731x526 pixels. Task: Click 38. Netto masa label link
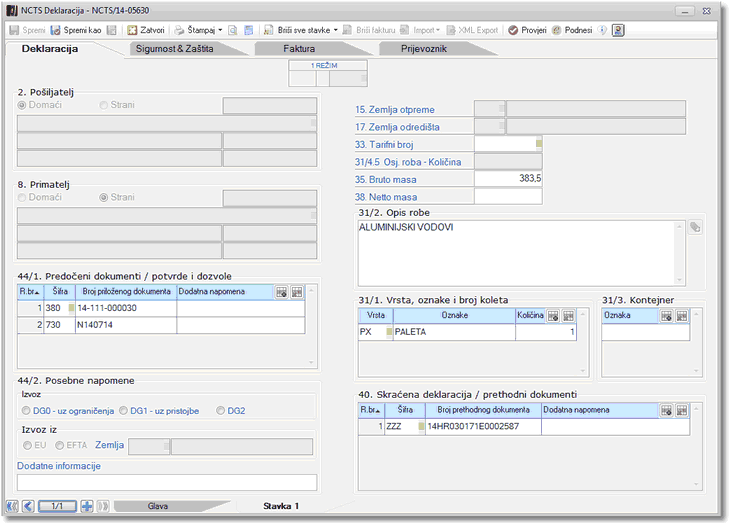386,197
